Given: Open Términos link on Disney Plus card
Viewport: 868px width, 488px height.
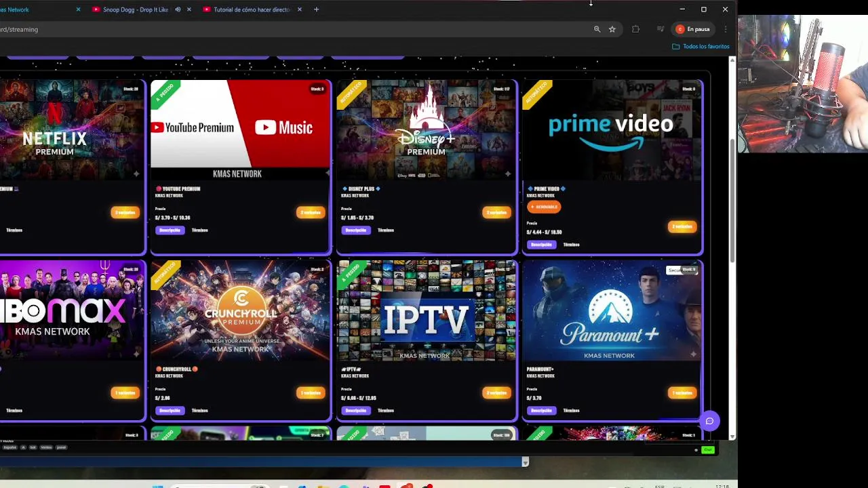Looking at the screenshot, I should click(386, 230).
